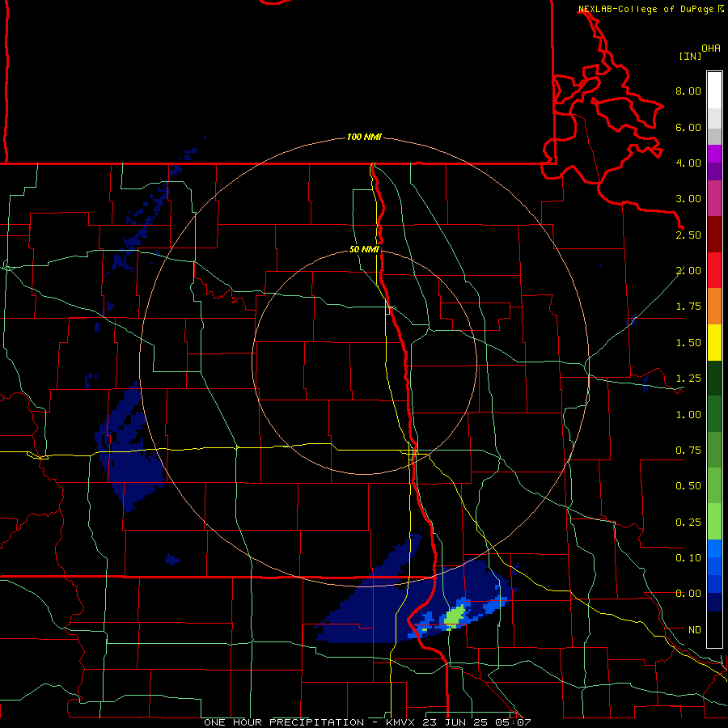Click the orange legend color block
Viewport: 728px width, 728px height.
(714, 307)
